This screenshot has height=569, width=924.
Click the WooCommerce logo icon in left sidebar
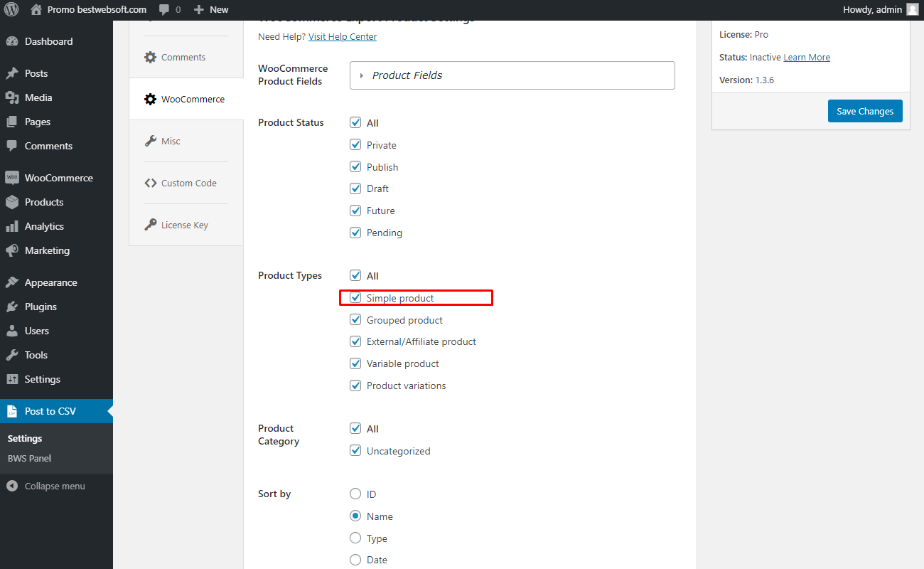pyautogui.click(x=12, y=178)
